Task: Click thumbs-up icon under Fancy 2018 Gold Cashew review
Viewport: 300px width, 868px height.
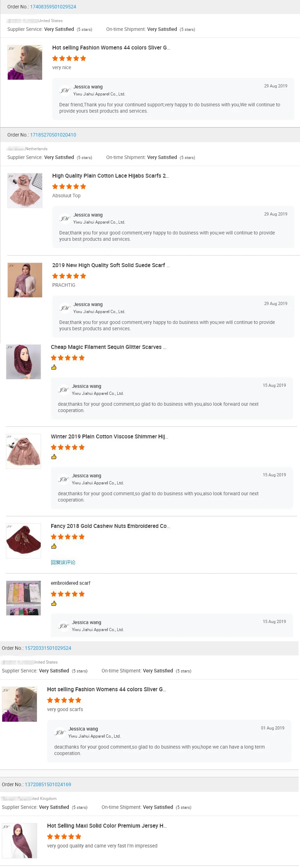Action: [x=54, y=546]
